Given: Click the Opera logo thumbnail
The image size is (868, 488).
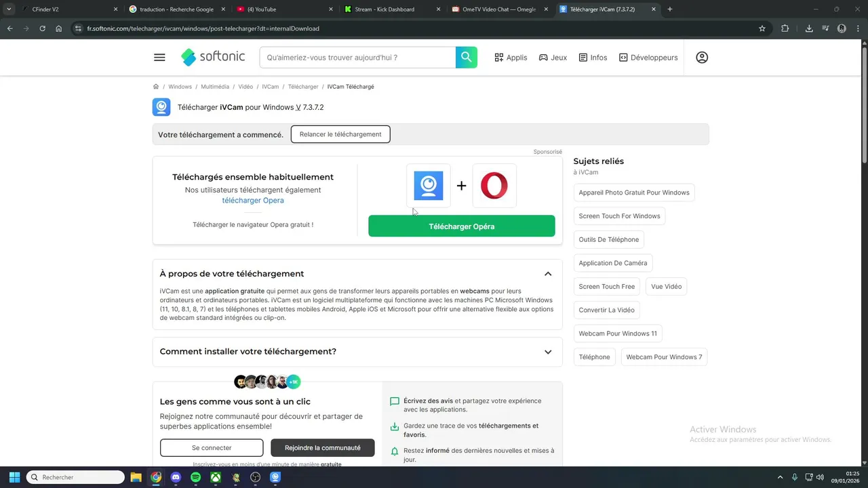Looking at the screenshot, I should click(494, 186).
